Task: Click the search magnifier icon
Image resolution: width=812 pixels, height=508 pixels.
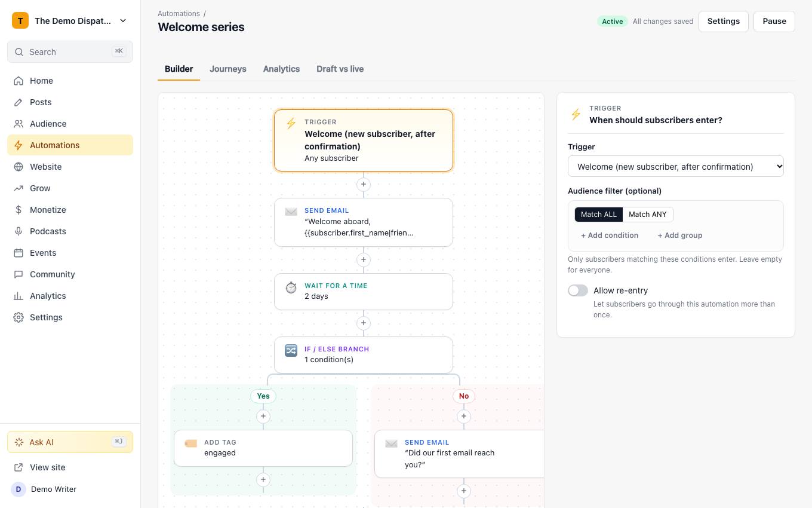Action: [x=19, y=52]
